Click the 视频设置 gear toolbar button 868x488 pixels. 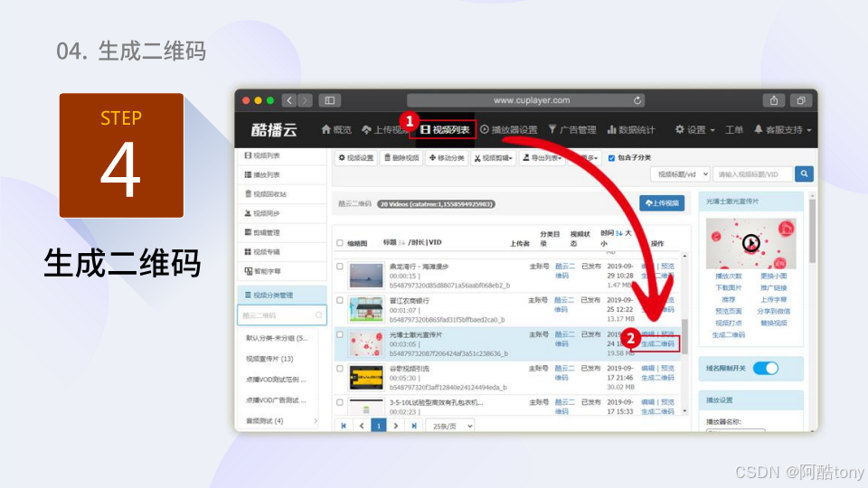click(x=356, y=157)
